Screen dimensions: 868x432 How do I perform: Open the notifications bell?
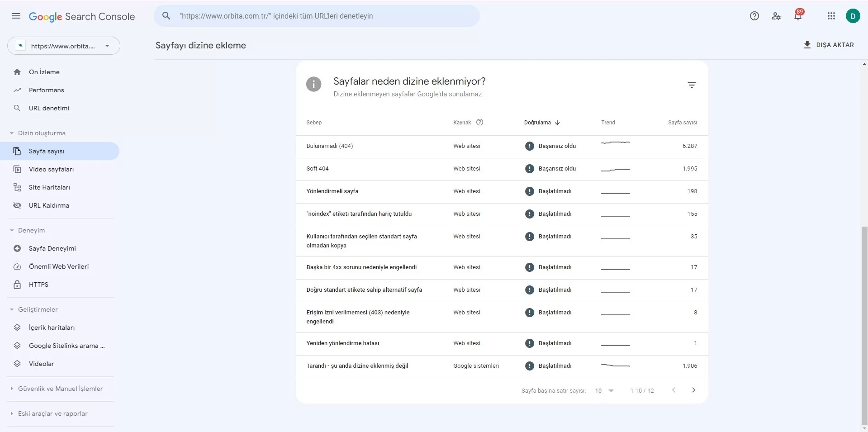pos(798,16)
